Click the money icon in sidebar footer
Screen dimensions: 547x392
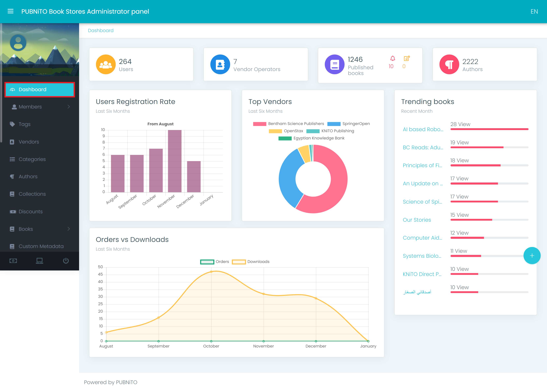pos(13,261)
